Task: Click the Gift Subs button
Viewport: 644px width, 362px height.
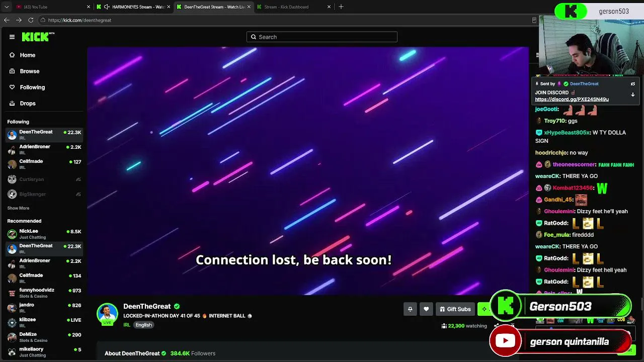Action: 455,309
